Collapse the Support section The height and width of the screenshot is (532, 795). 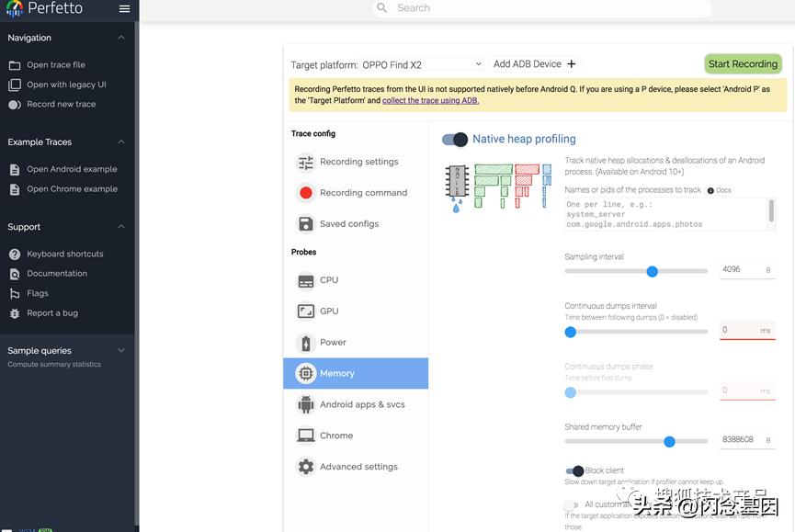coord(121,226)
